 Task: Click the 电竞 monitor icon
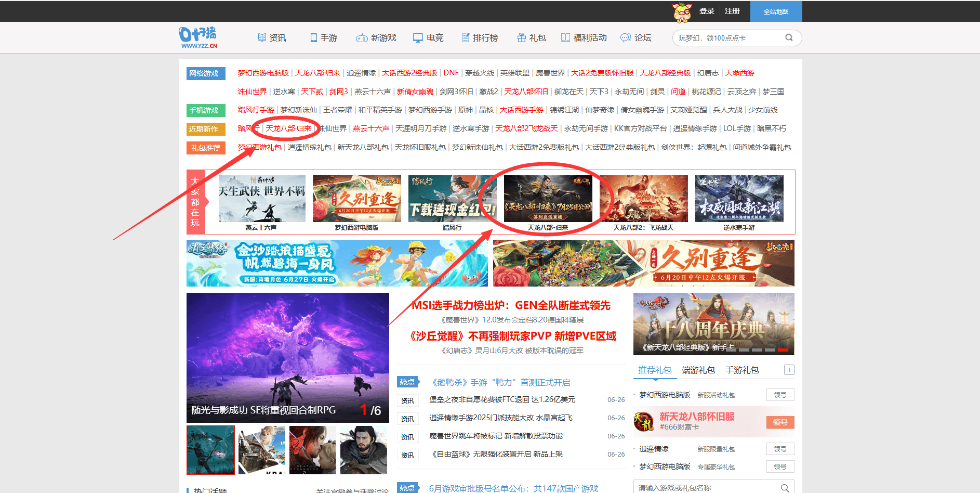pos(418,37)
